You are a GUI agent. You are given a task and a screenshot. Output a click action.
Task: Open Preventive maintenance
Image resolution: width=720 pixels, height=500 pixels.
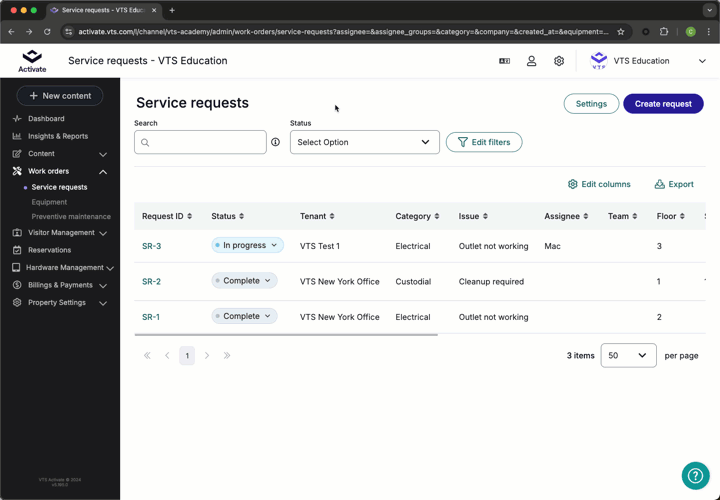point(71,217)
